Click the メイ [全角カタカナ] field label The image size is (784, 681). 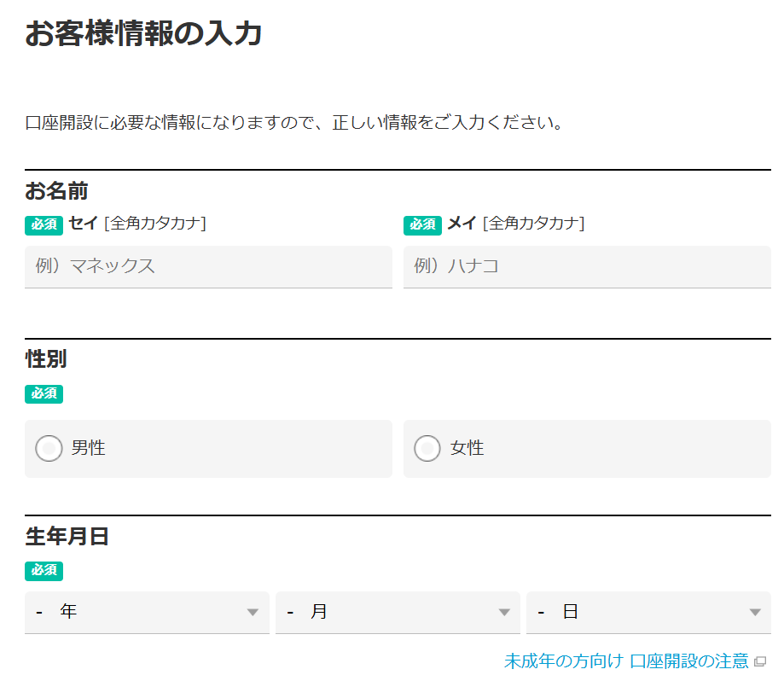pos(516,224)
